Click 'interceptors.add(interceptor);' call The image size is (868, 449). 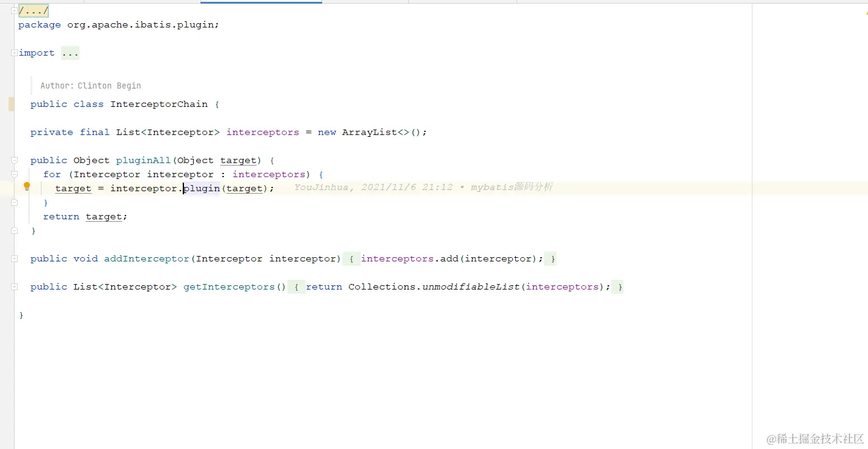pyautogui.click(x=452, y=259)
